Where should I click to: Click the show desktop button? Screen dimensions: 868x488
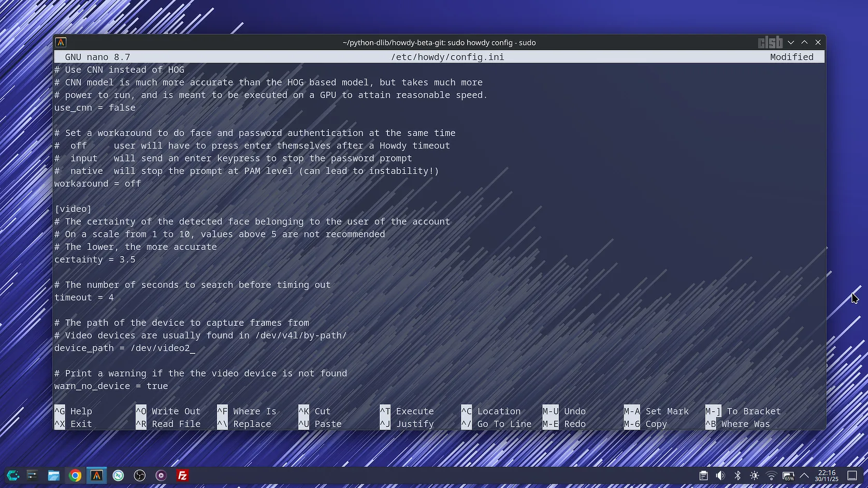pos(852,476)
